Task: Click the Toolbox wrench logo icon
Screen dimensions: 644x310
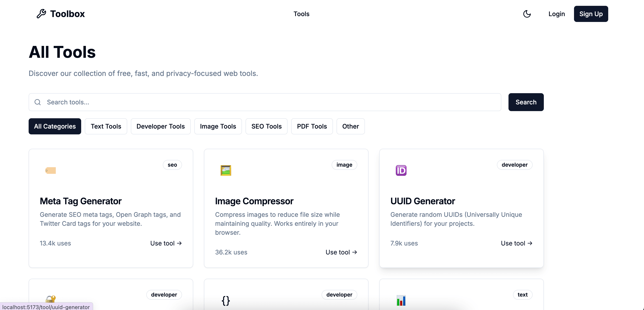Action: pos(41,14)
